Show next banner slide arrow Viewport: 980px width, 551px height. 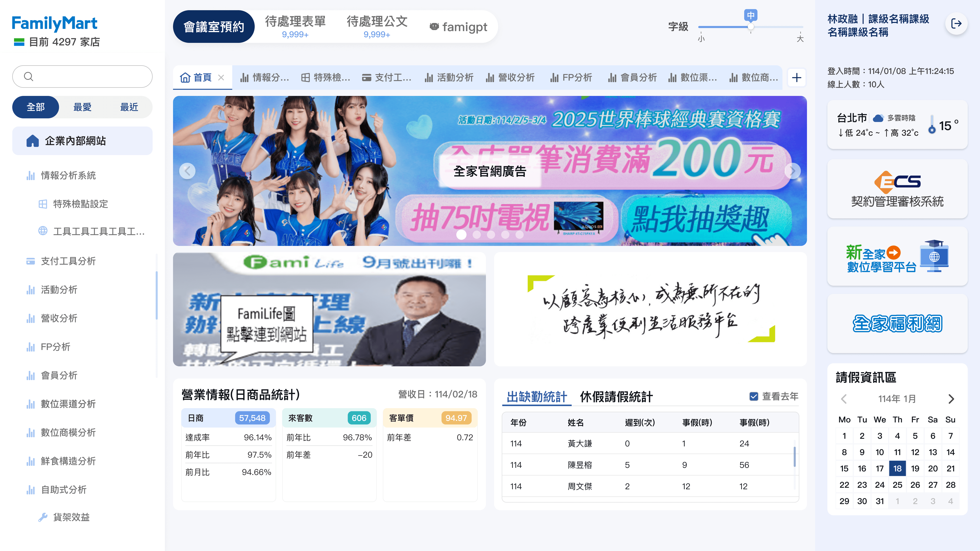pyautogui.click(x=792, y=171)
